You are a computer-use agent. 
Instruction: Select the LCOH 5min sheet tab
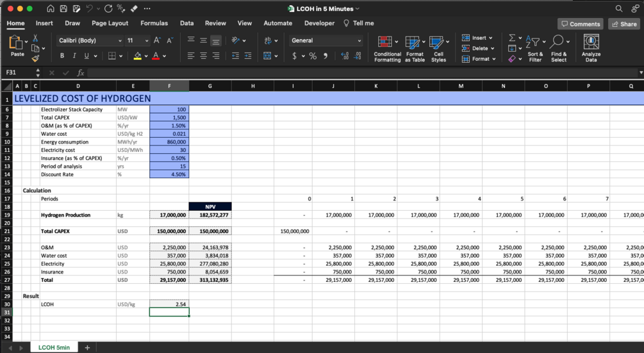pos(54,347)
